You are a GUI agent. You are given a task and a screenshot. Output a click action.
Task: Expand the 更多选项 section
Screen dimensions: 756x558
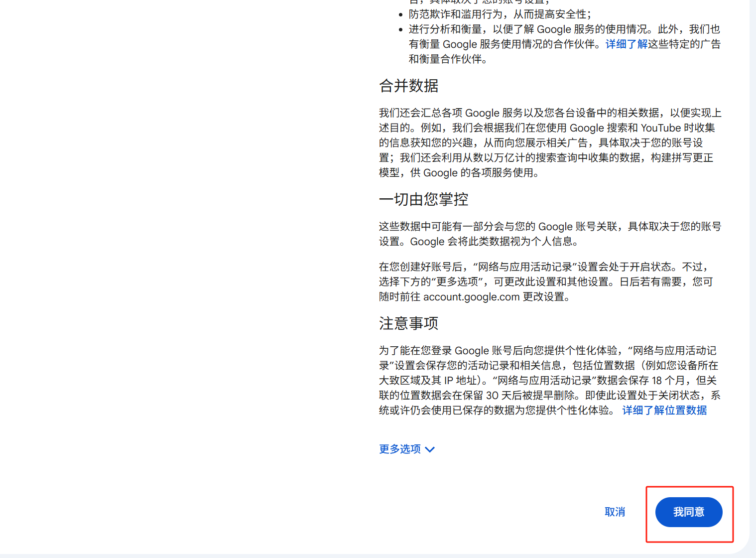400,449
